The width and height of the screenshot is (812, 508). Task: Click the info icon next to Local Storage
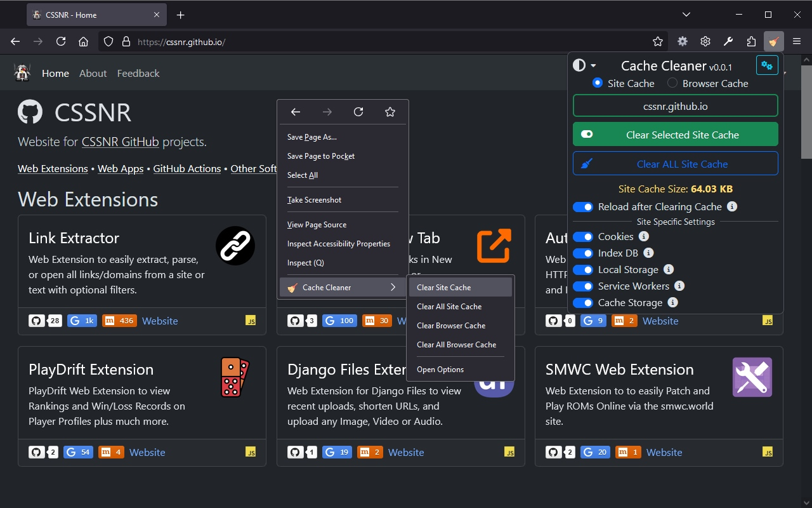tap(669, 269)
